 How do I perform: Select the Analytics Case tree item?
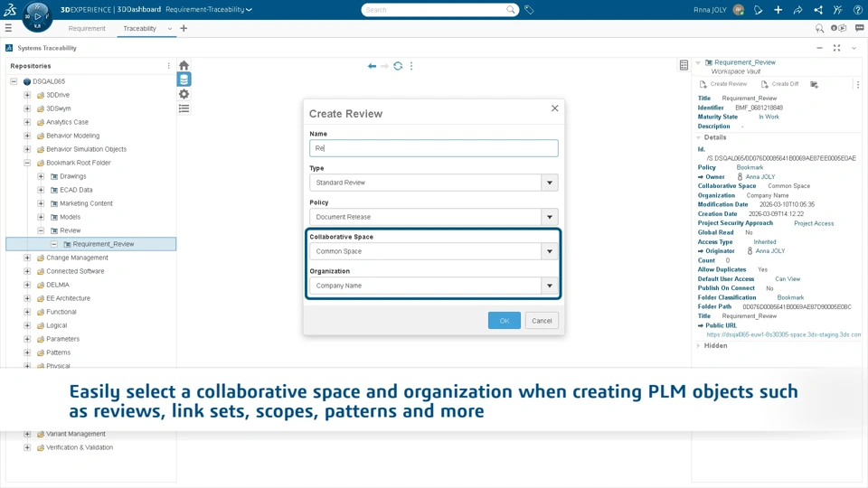[67, 122]
